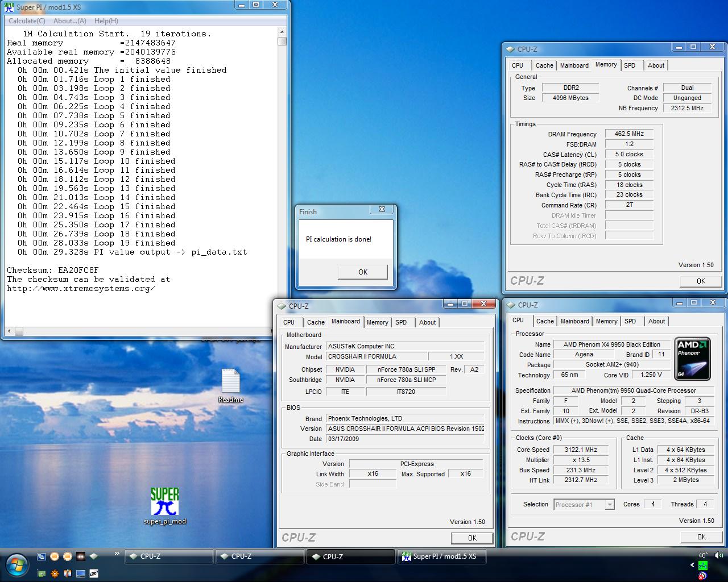Click the Super PI horizontal scrollbar left arrow
Image resolution: width=728 pixels, height=582 pixels.
(x=9, y=331)
